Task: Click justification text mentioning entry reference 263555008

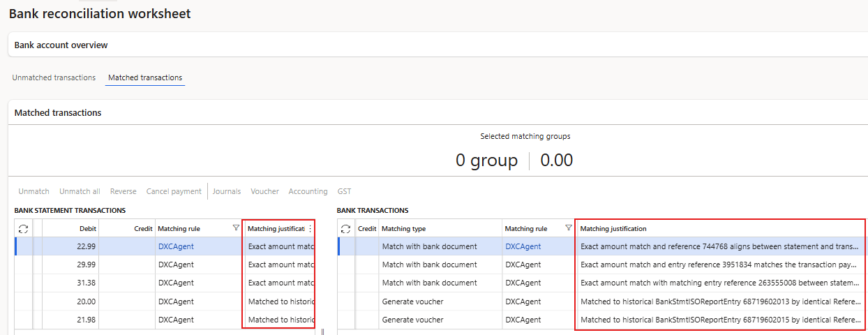Action: coord(721,283)
